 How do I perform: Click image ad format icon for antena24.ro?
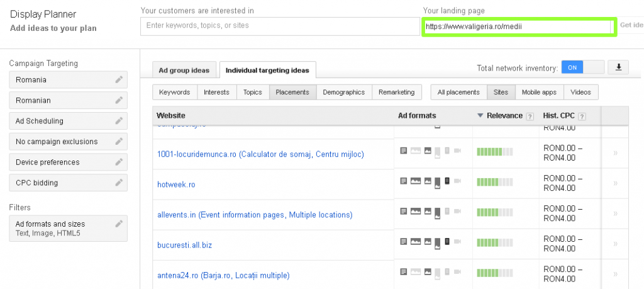[x=428, y=271]
